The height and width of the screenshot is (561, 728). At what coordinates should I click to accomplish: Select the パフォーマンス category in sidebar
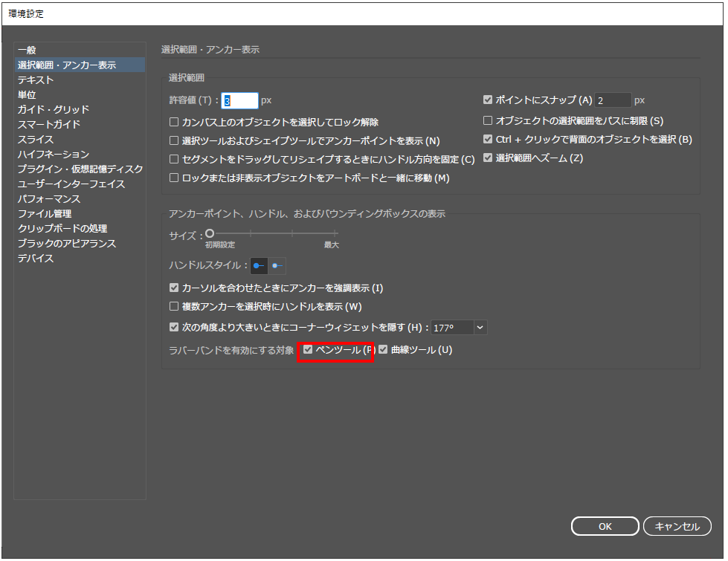[x=49, y=199]
